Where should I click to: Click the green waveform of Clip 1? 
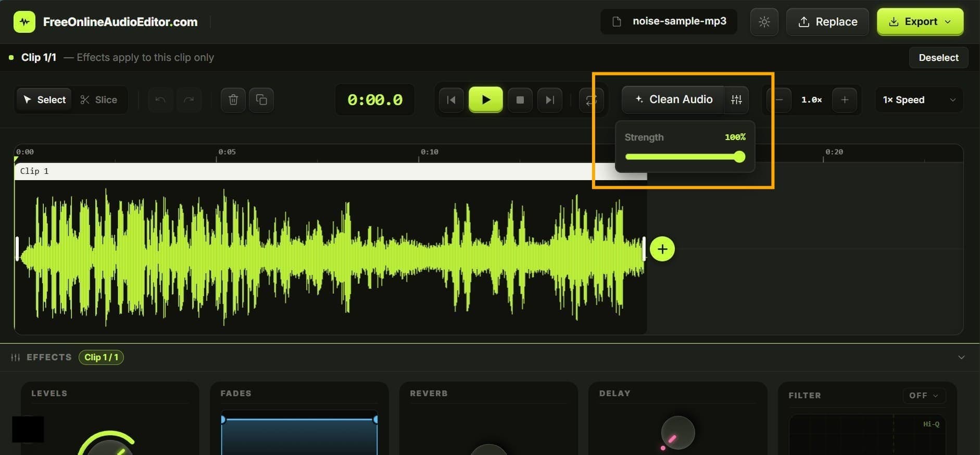[331, 256]
